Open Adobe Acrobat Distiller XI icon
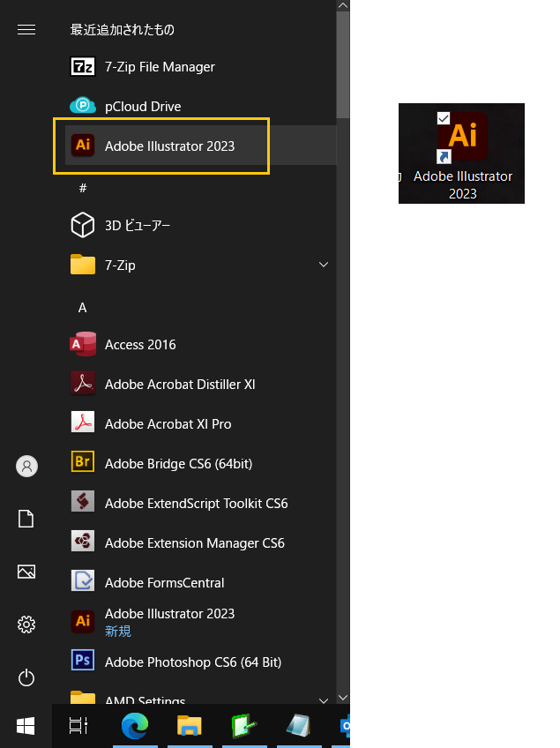Screen dimensions: 560x748 [83, 384]
